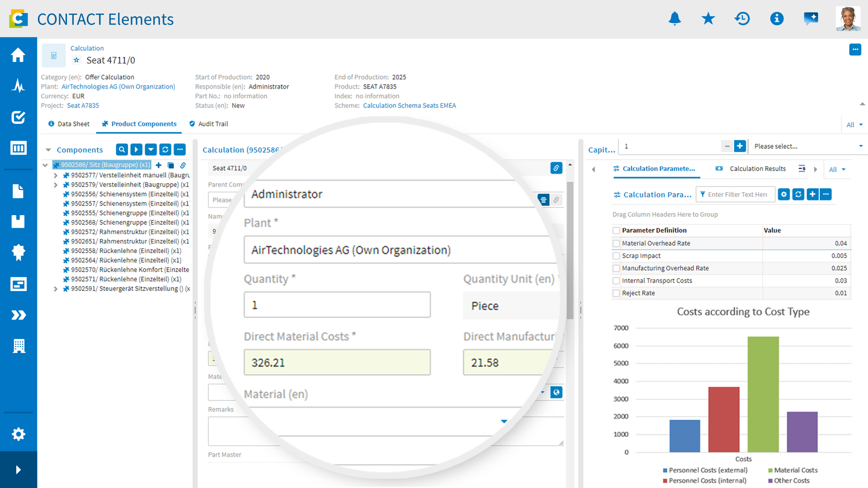Open the double-arrow sidebar icon
Viewport: 868px width, 488px height.
pos(18,315)
